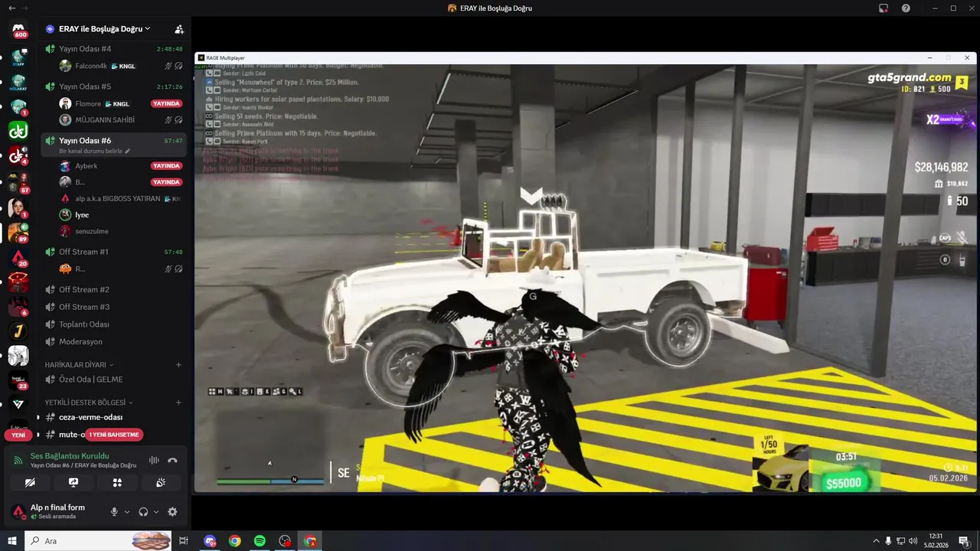Edit channel status pencil under Yayın Odası #6
The width and height of the screenshot is (980, 551).
[128, 152]
